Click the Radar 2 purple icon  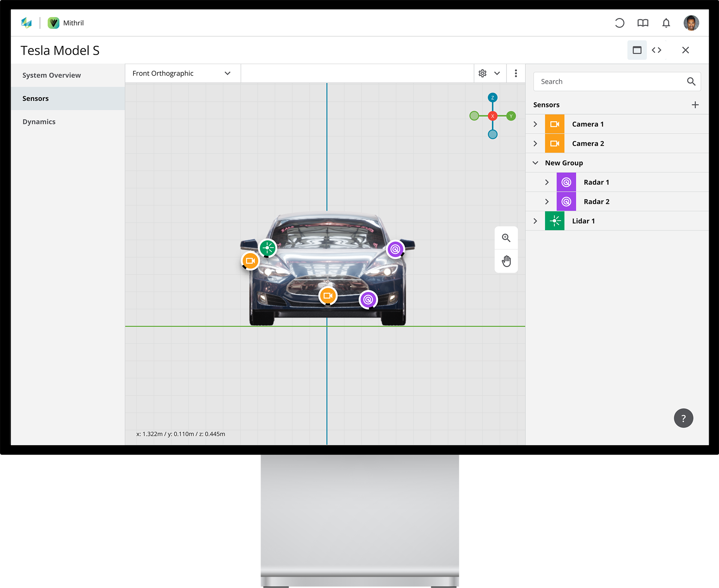click(566, 202)
